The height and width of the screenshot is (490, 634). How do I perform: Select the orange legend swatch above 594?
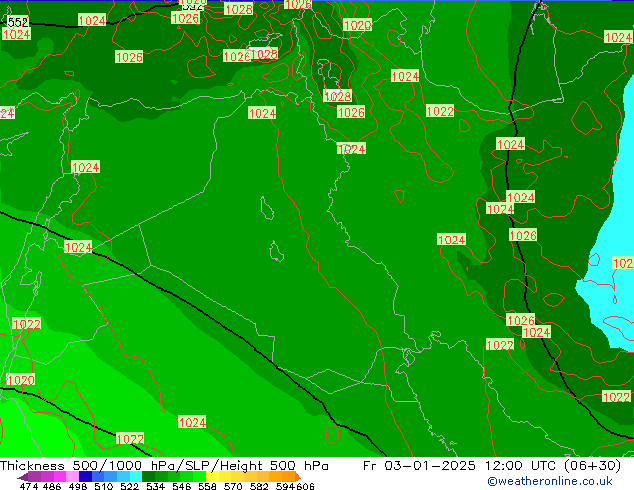click(288, 477)
